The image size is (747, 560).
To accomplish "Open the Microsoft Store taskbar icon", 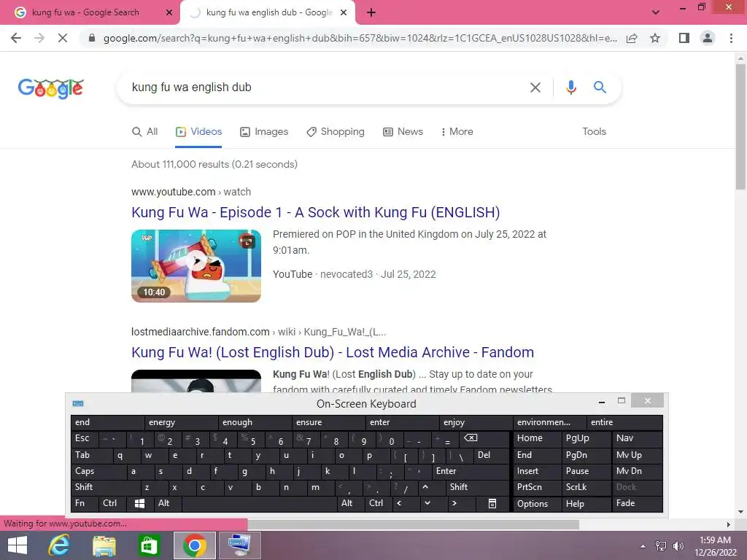I will click(149, 545).
